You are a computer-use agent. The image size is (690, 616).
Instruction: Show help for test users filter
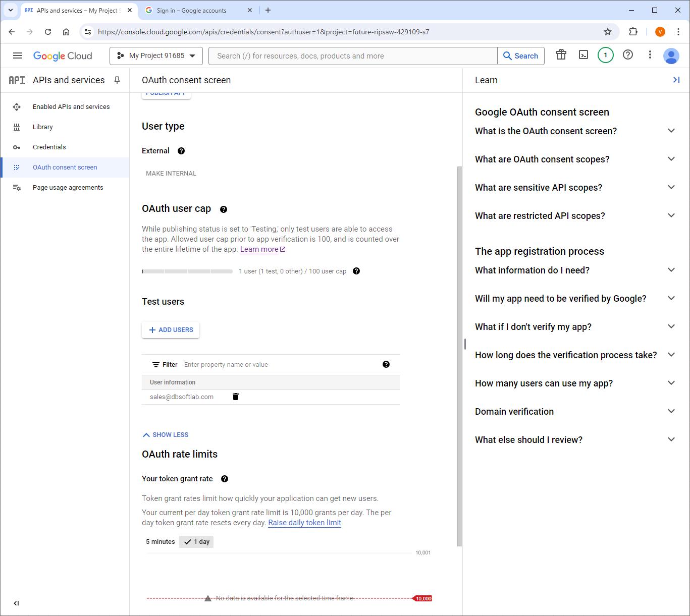pyautogui.click(x=386, y=364)
